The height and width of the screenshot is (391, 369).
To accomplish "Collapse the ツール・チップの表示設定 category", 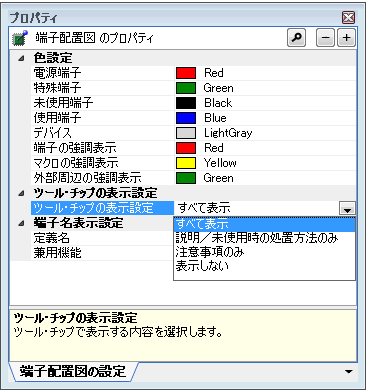I will pos(21,193).
